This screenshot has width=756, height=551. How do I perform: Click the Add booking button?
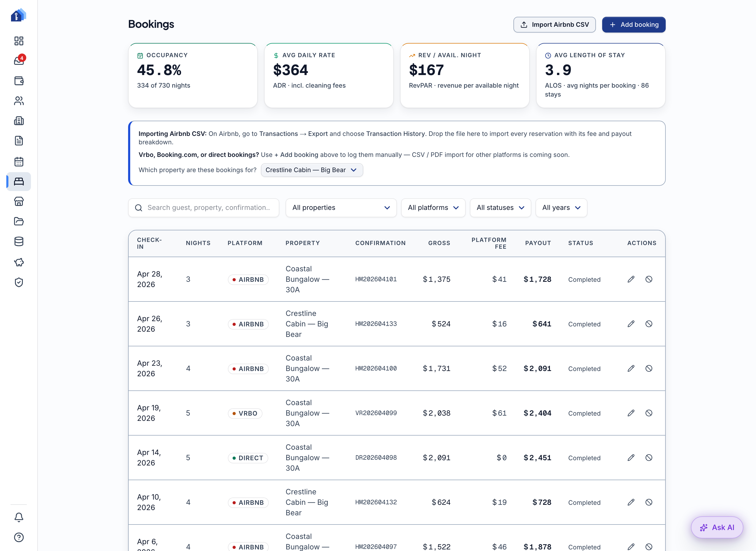pos(634,25)
